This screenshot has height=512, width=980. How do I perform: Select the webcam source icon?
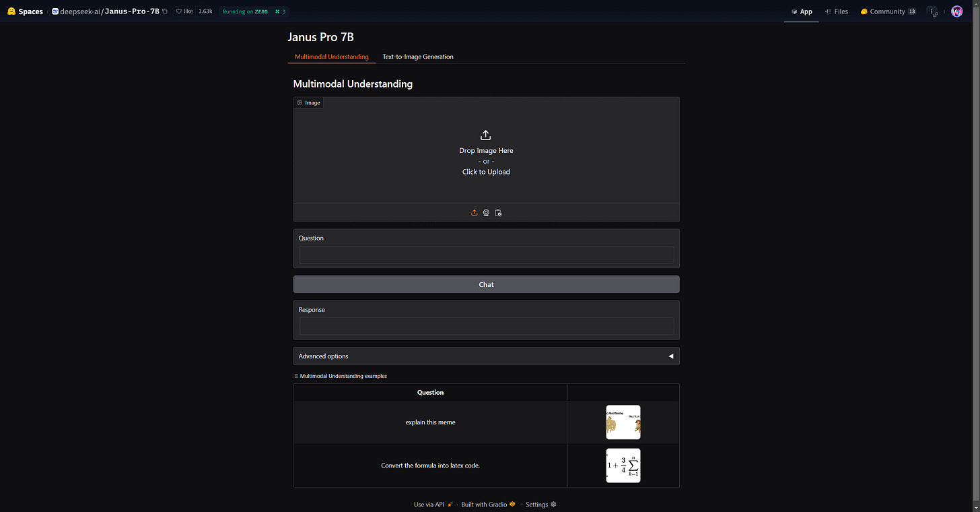click(x=486, y=213)
